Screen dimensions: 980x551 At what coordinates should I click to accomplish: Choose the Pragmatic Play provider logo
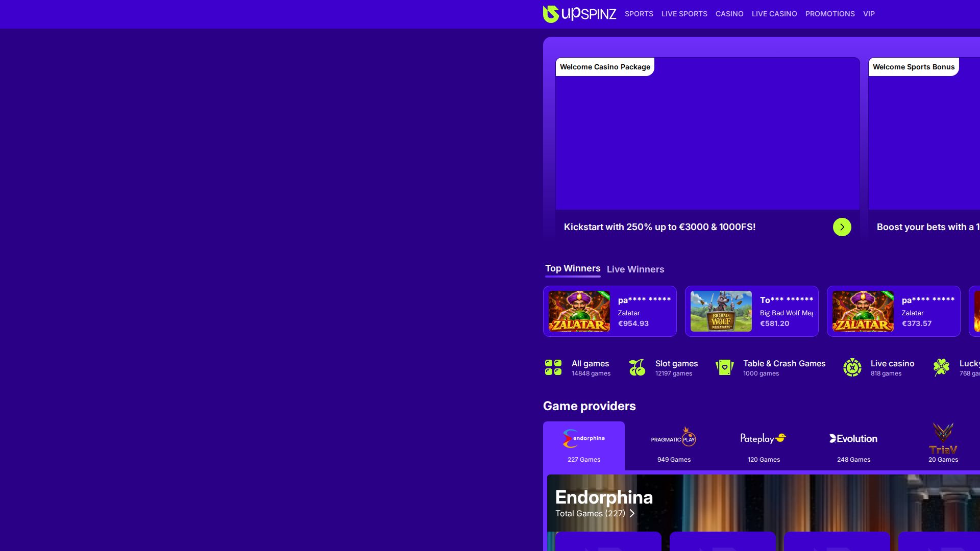674,438
